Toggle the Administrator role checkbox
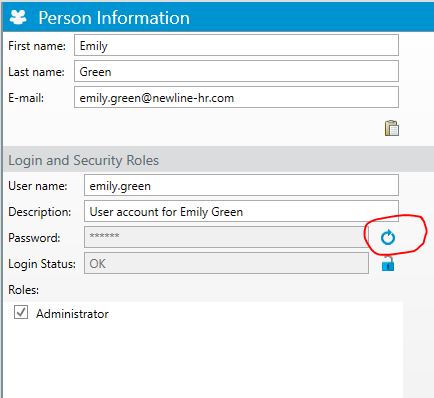This screenshot has height=398, width=434. (21, 312)
